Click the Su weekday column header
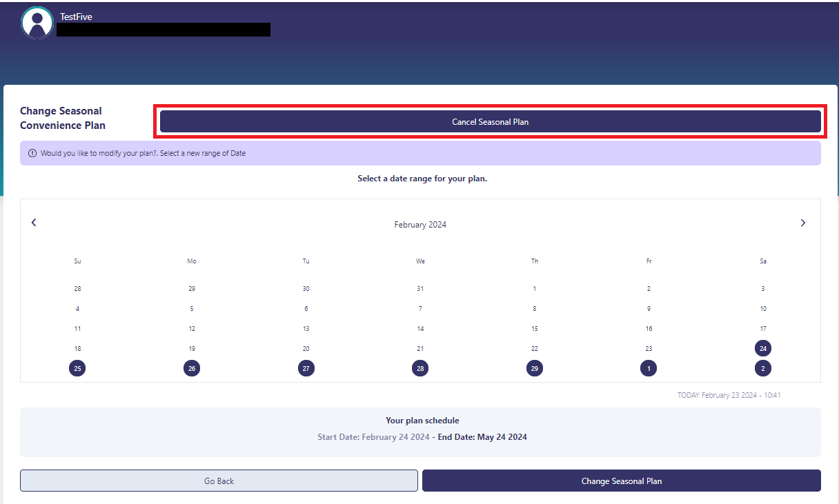The image size is (839, 504). pyautogui.click(x=77, y=261)
